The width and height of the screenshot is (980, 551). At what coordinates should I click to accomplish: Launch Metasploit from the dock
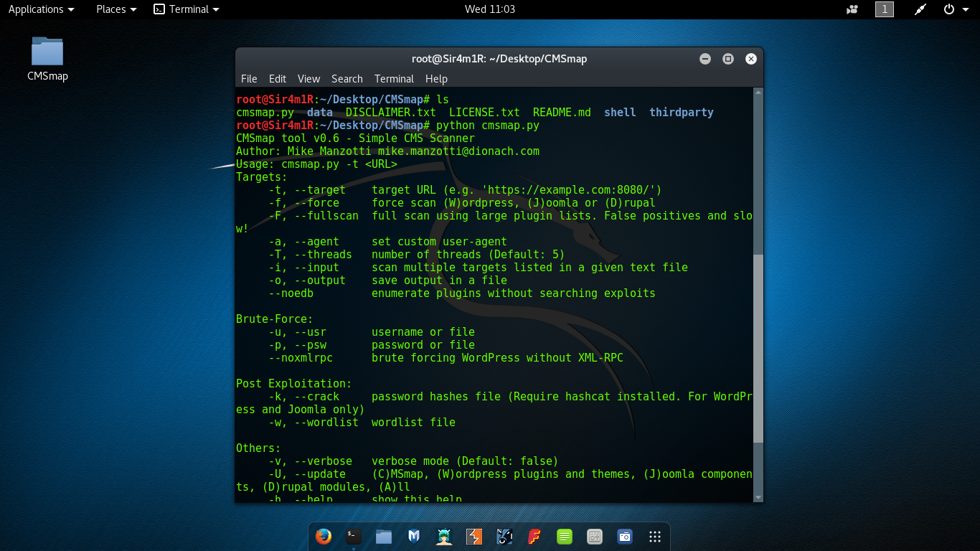(414, 536)
